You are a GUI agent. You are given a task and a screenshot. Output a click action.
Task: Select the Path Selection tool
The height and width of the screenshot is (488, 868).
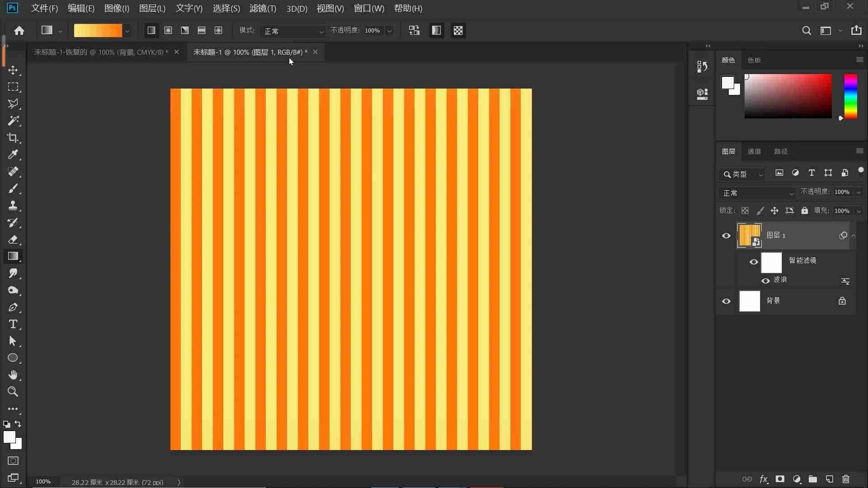[x=13, y=341]
